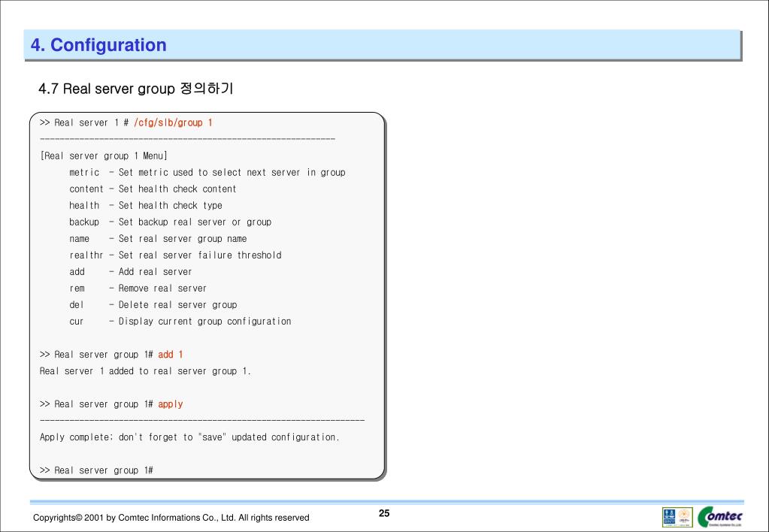This screenshot has height=532, width=769.
Task: Select 'cur - Display current group configuration' line
Action: (x=180, y=322)
